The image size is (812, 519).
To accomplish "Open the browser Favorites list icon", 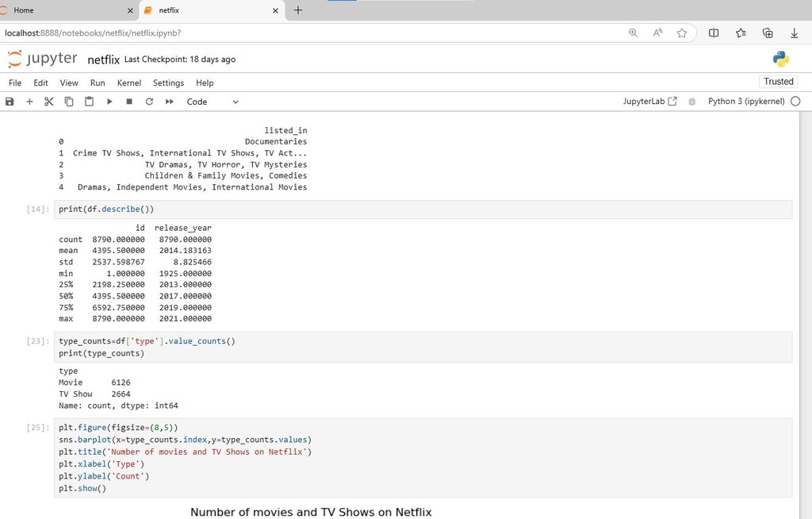I will 741,33.
